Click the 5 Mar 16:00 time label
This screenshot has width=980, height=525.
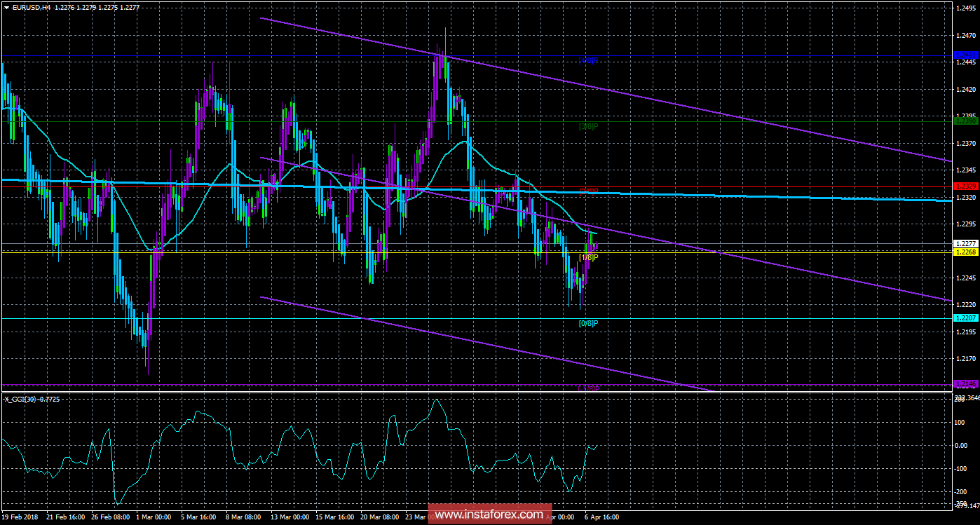tap(200, 517)
